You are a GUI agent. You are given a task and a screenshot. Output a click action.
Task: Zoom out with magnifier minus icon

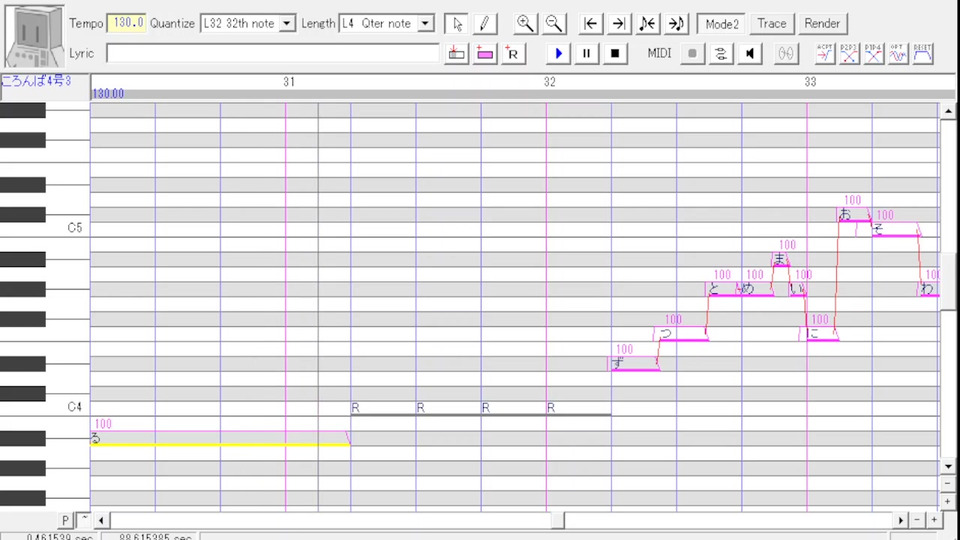pos(553,24)
